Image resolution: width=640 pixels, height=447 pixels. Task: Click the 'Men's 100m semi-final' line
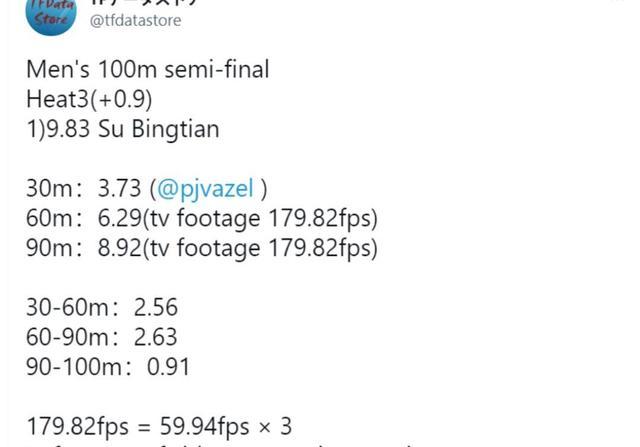pyautogui.click(x=148, y=69)
